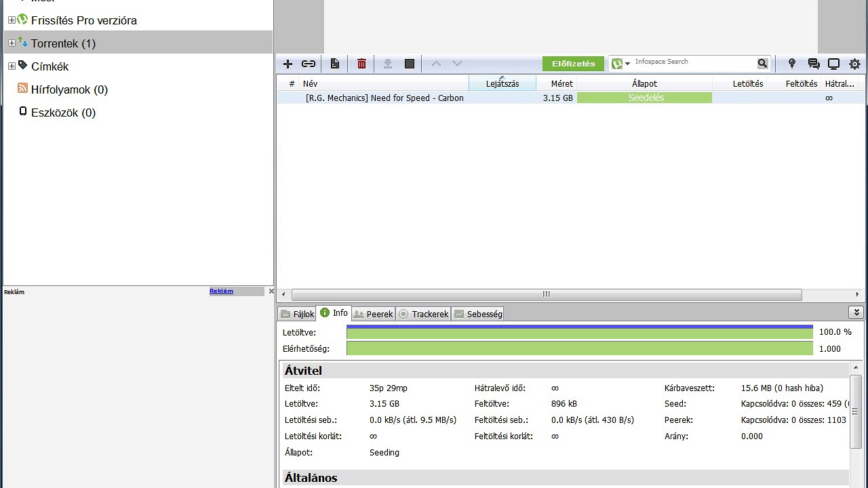Sort by Hátral... column header
This screenshot has height=488, width=868.
tap(840, 83)
